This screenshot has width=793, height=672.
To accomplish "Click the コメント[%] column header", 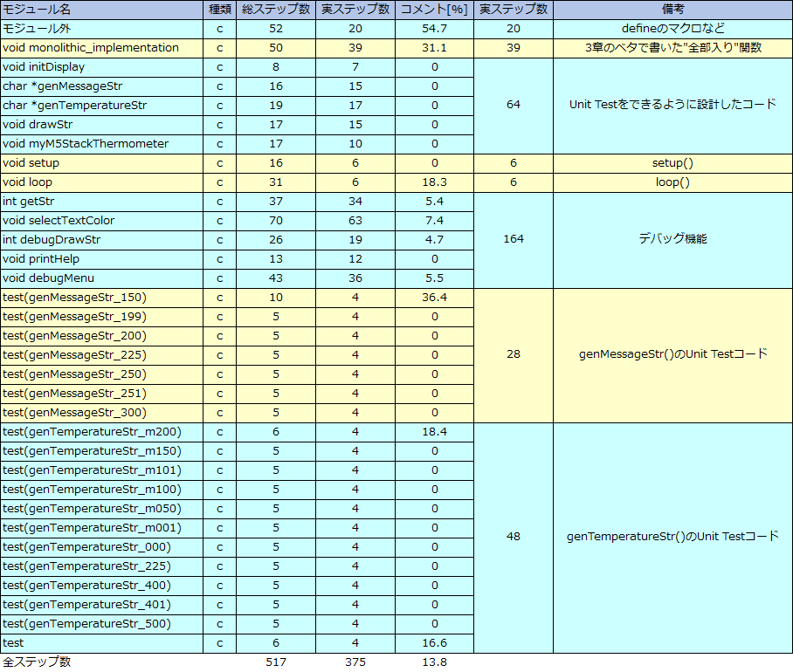I will (x=434, y=10).
